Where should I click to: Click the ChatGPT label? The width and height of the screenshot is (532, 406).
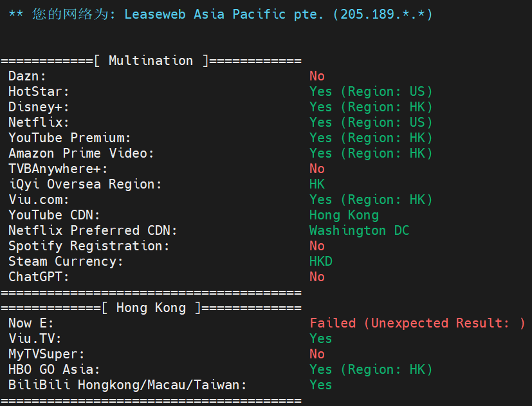point(39,277)
